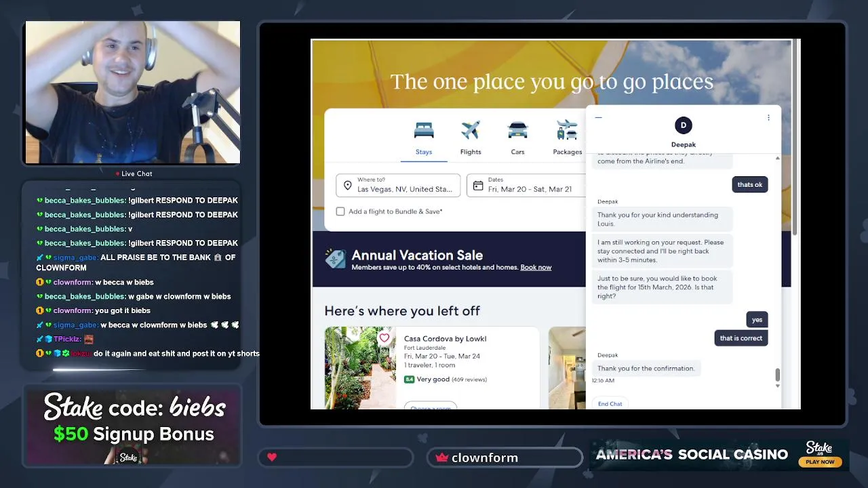Click the packages icon above Packages

click(566, 129)
